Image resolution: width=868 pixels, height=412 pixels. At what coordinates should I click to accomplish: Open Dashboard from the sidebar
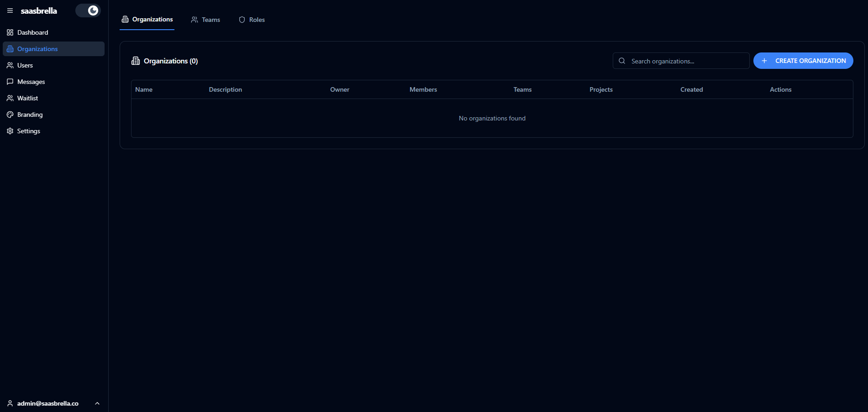32,32
